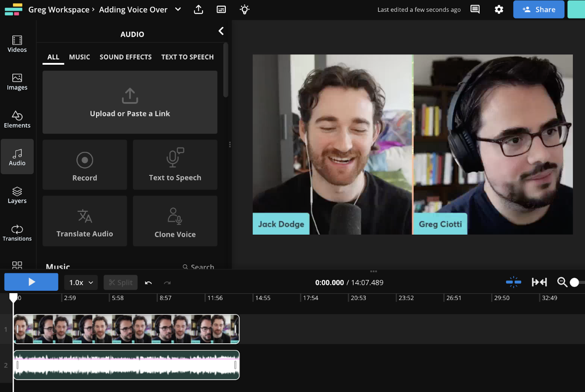Switch to the SOUND EFFECTS tab
Viewport: 585px width, 392px height.
(x=125, y=57)
